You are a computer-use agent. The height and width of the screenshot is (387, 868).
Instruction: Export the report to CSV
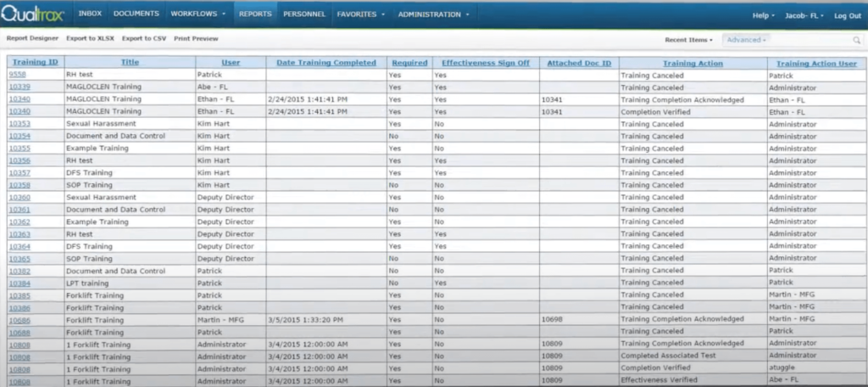tap(144, 39)
